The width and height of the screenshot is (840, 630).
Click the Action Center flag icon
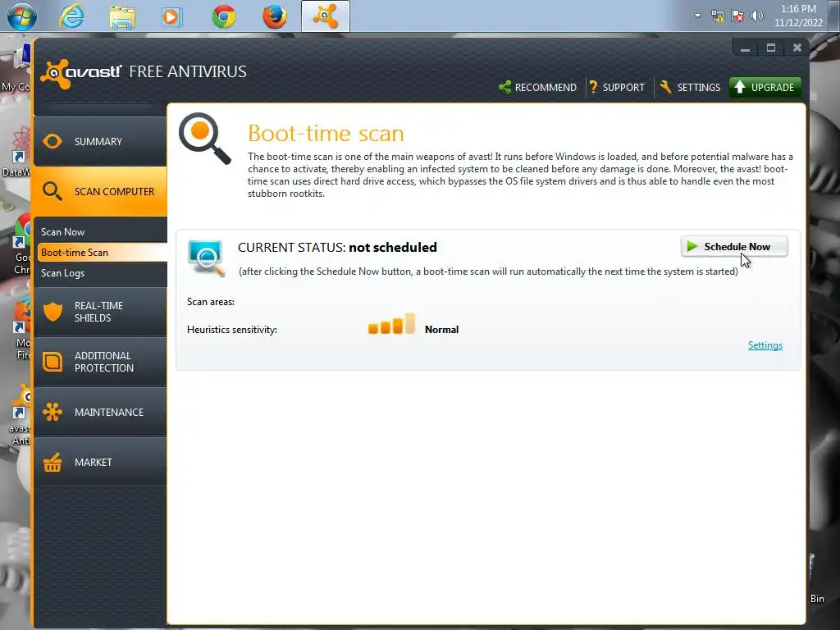[737, 16]
